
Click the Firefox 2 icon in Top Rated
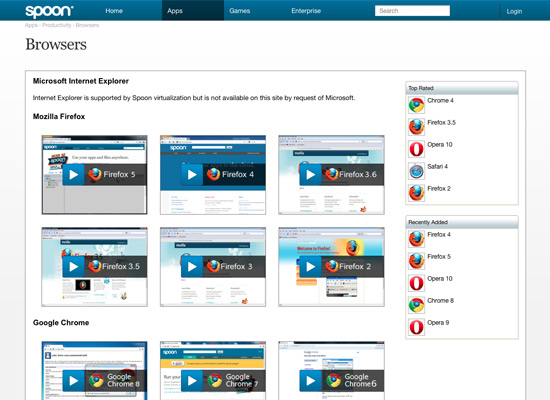(416, 193)
